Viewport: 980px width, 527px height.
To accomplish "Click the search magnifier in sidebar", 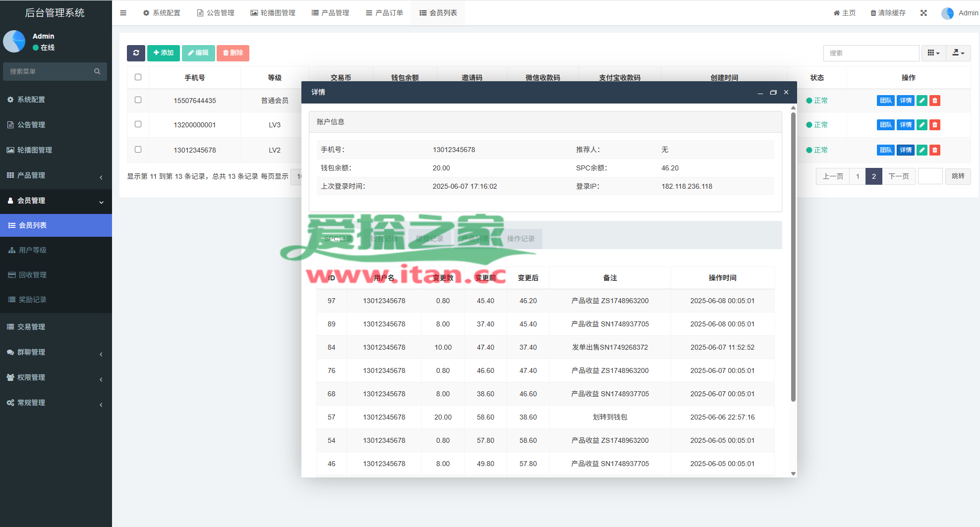I will (97, 71).
